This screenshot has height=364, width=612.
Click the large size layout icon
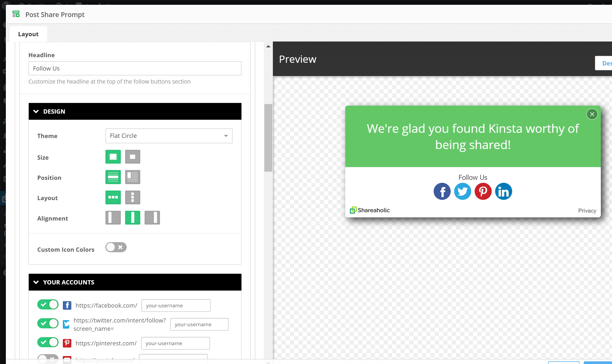tap(113, 157)
